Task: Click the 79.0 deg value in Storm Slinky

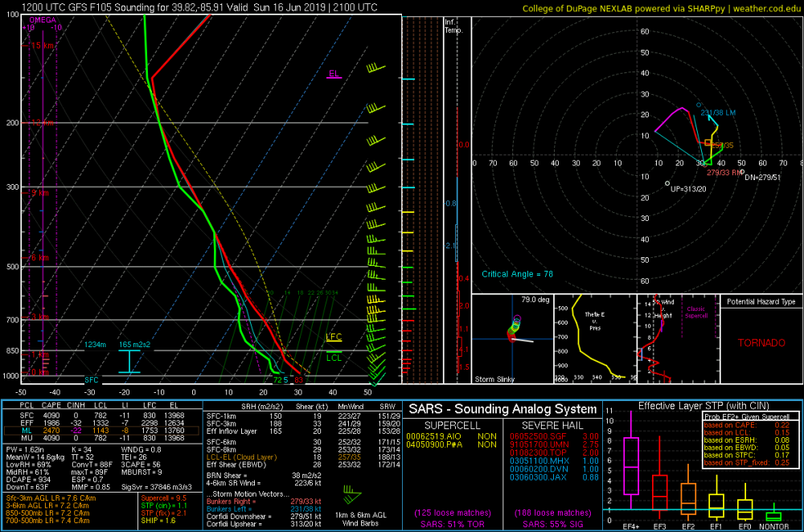Action: [535, 300]
